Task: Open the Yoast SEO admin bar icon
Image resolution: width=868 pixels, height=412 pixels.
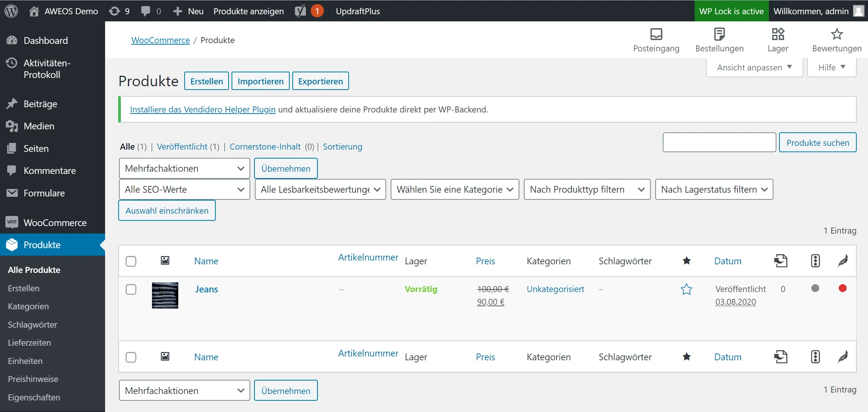Action: point(300,11)
